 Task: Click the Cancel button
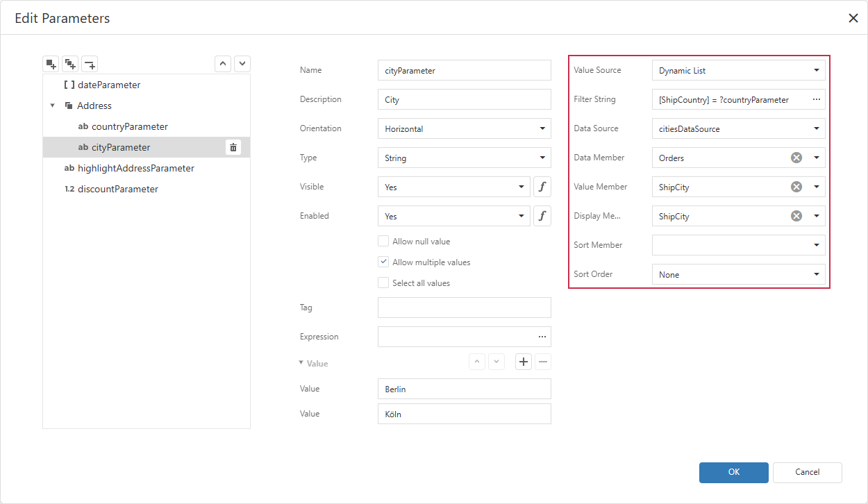point(808,472)
